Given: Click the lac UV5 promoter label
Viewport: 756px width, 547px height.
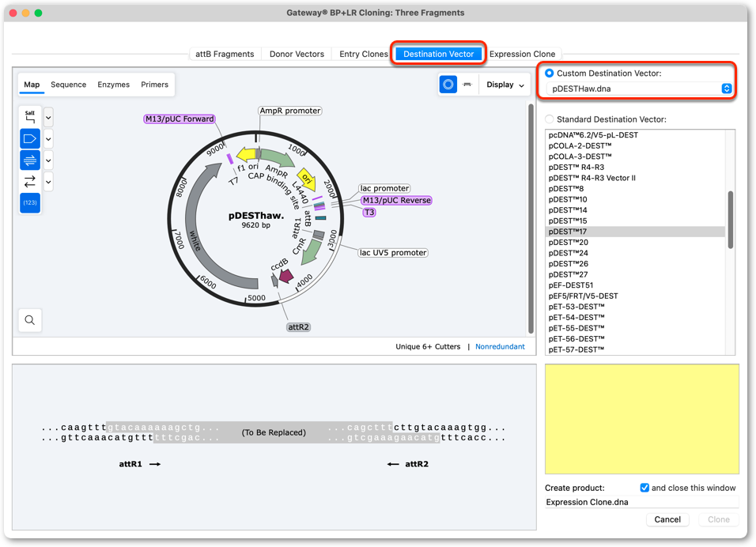Looking at the screenshot, I should click(x=393, y=252).
